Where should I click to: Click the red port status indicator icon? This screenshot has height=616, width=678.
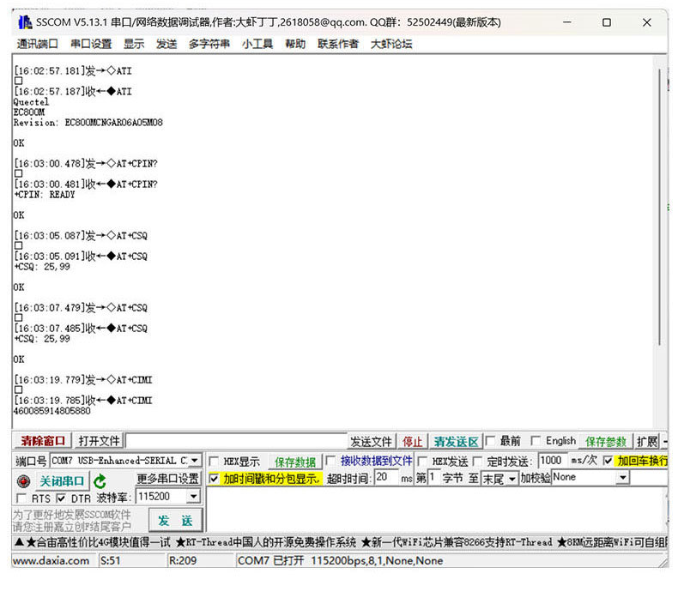23,481
